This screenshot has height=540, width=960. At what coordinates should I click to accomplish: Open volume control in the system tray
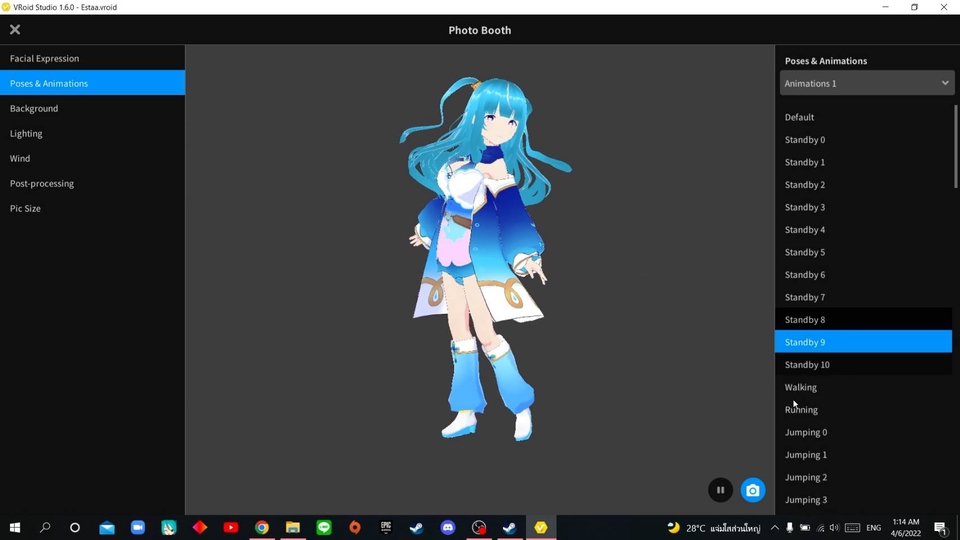(834, 527)
